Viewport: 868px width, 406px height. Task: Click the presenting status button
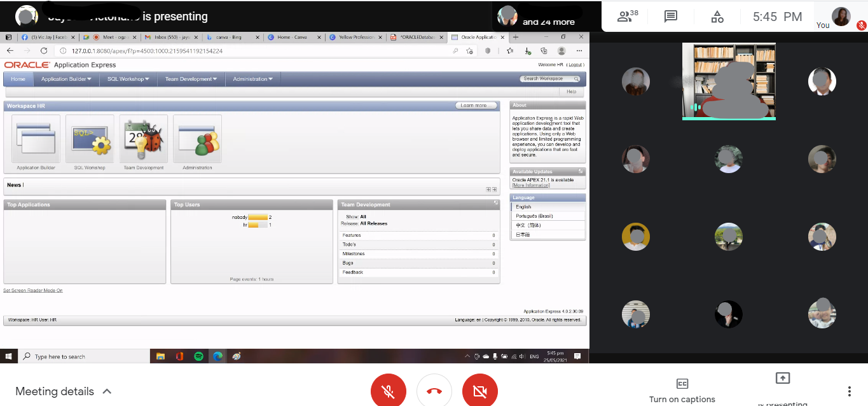coord(783,389)
